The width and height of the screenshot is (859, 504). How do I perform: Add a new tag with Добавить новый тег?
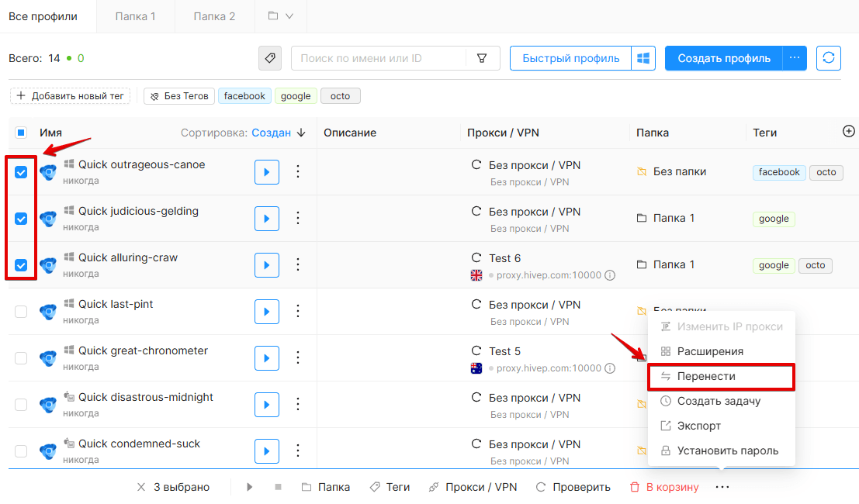70,96
